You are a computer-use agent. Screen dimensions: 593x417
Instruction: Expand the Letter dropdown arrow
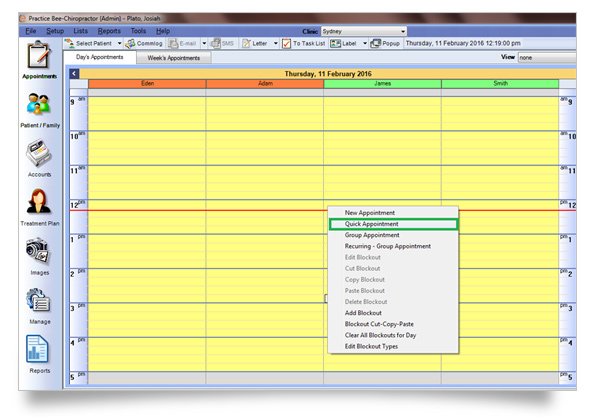275,43
